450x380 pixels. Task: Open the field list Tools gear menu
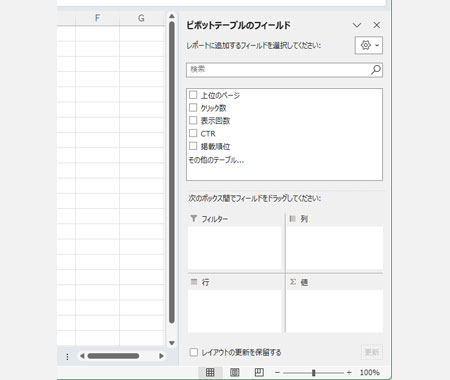click(x=369, y=45)
